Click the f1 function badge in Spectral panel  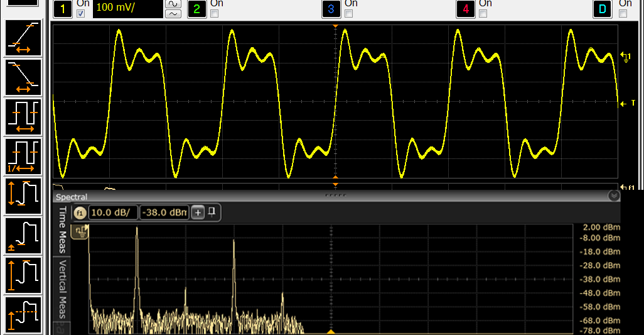(x=80, y=213)
